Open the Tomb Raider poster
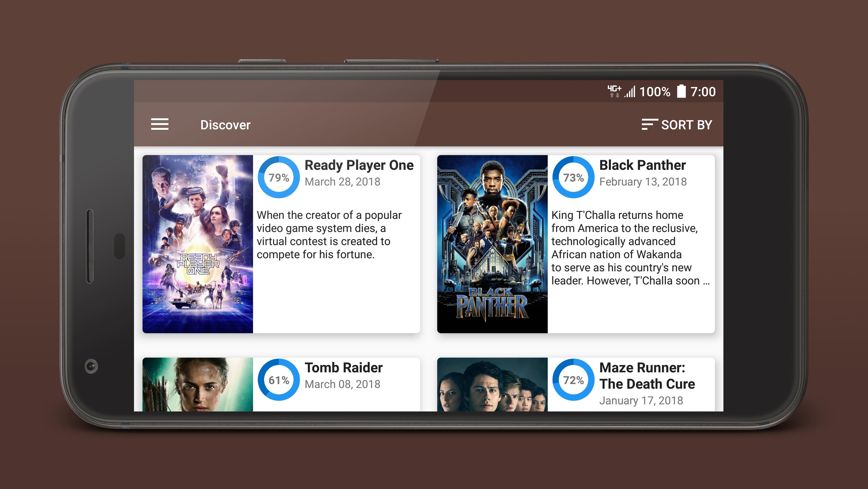This screenshot has height=489, width=868. pos(198,385)
